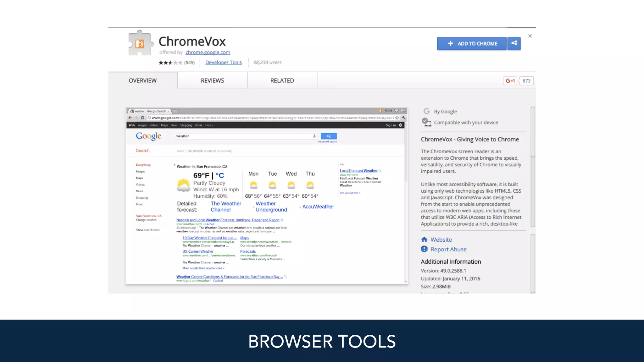Click the Mon forecast weather icon
This screenshot has height=362, width=644.
(x=253, y=185)
